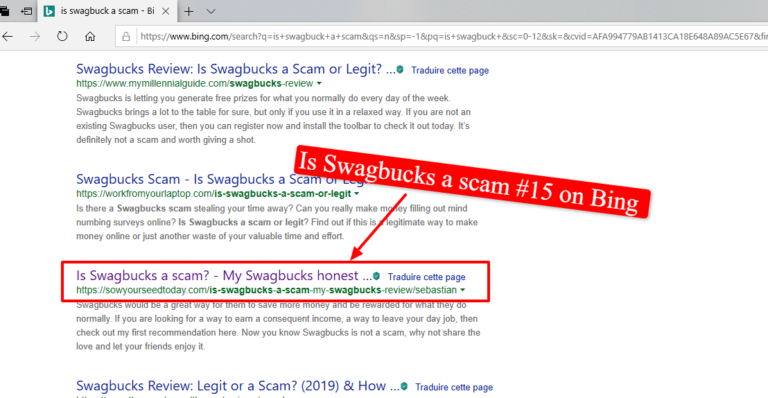768x398 pixels.
Task: Translate the 'Legit or a Scam? (2019)' result page
Action: point(454,387)
